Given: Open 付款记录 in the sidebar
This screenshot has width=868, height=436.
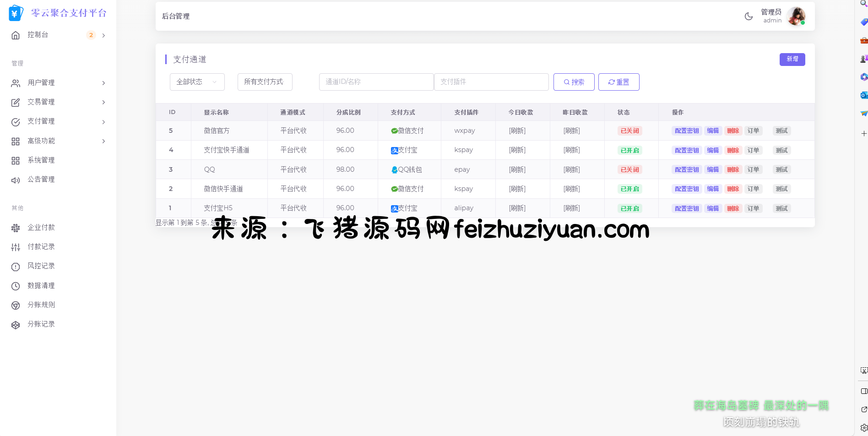Looking at the screenshot, I should click(41, 247).
